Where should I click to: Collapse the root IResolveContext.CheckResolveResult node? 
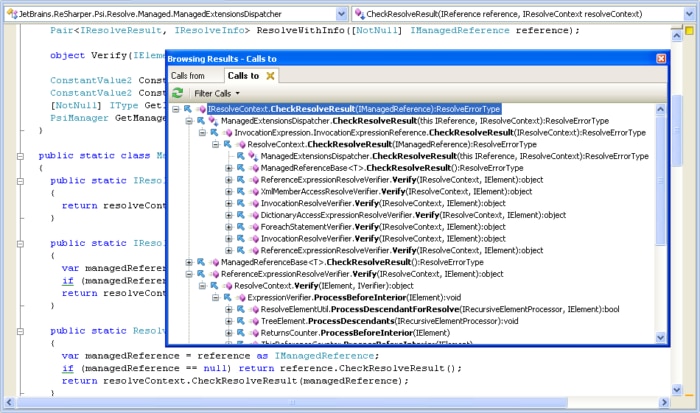pos(176,109)
